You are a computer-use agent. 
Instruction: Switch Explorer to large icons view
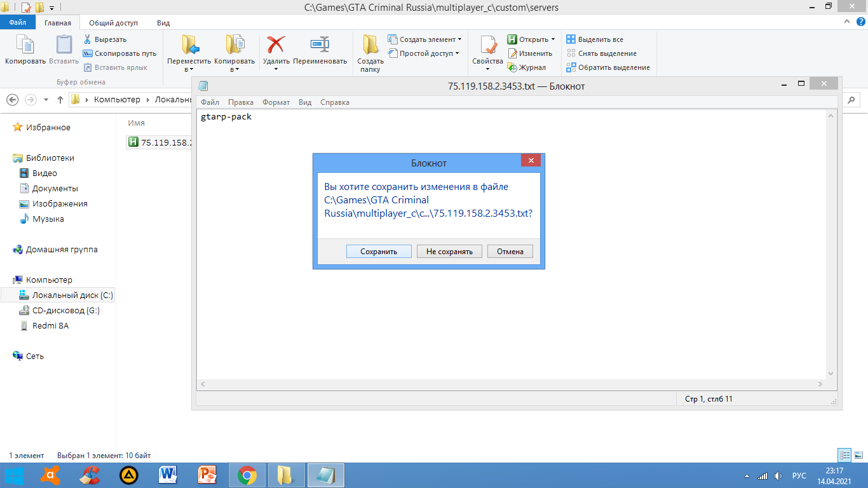[x=858, y=455]
